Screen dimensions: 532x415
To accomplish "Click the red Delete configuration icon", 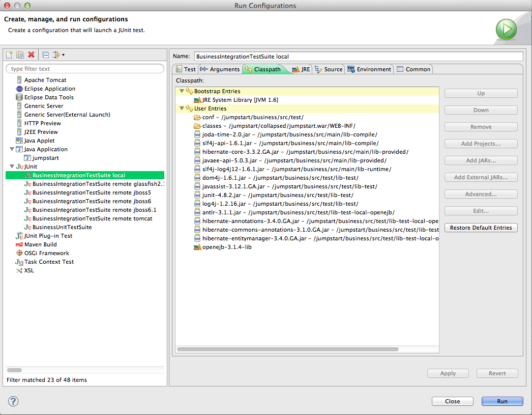I will (x=32, y=55).
